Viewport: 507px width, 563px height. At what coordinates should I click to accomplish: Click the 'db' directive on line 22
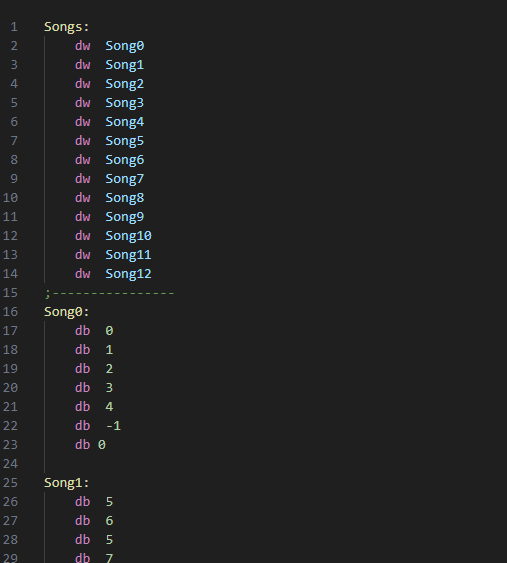[x=83, y=426]
